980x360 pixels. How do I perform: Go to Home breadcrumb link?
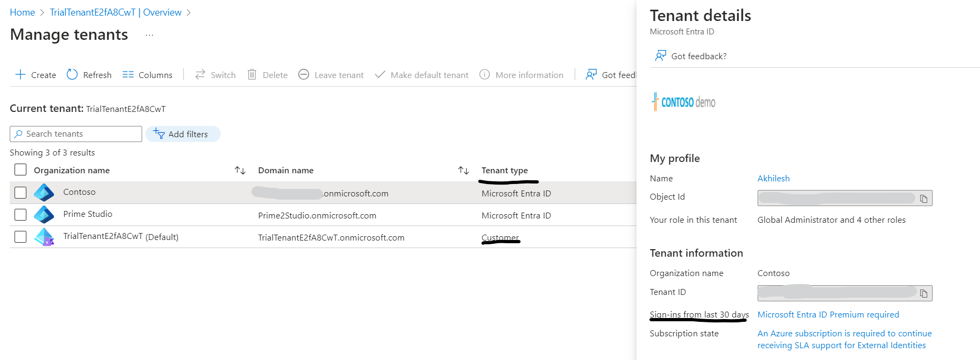click(22, 12)
